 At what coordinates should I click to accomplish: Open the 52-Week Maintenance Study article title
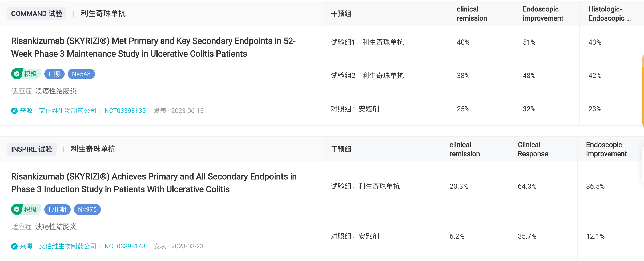point(153,47)
